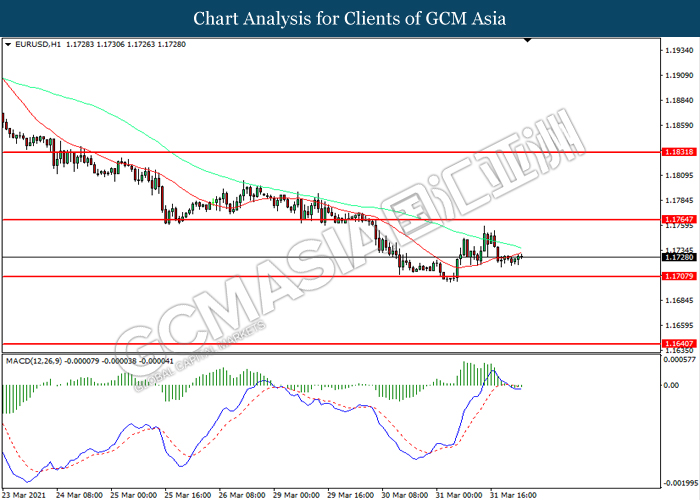The height and width of the screenshot is (500, 700).
Task: Click the current price label 1.17280
Action: [x=679, y=257]
